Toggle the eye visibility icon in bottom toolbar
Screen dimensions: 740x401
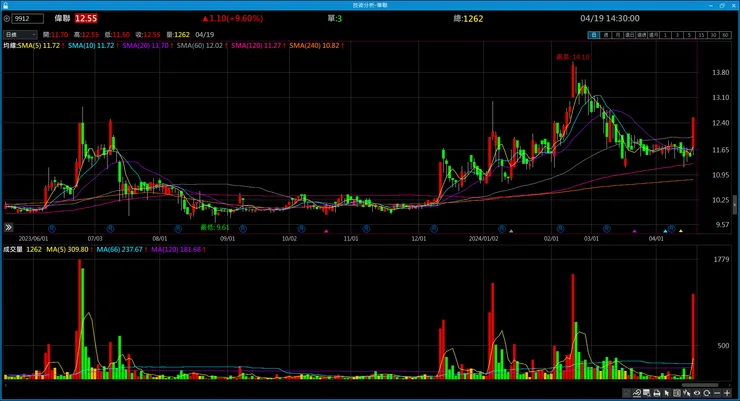pyautogui.click(x=697, y=393)
